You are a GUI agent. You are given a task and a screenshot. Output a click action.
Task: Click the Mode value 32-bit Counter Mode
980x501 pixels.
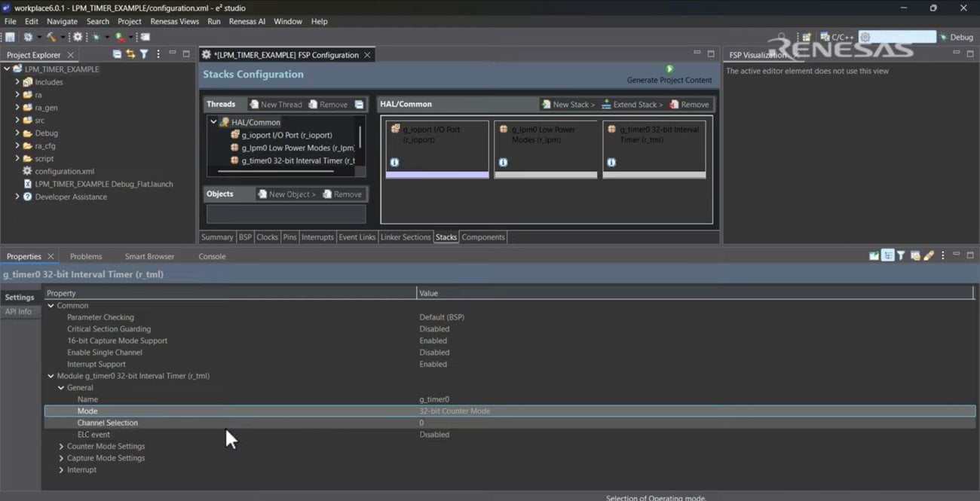pyautogui.click(x=455, y=411)
